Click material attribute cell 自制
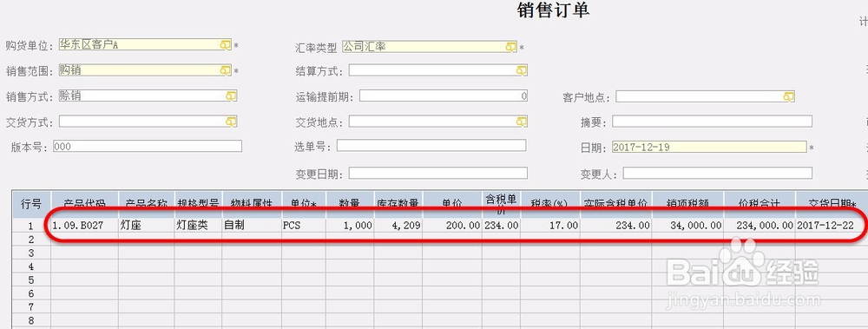The height and width of the screenshot is (329, 868). tap(252, 226)
